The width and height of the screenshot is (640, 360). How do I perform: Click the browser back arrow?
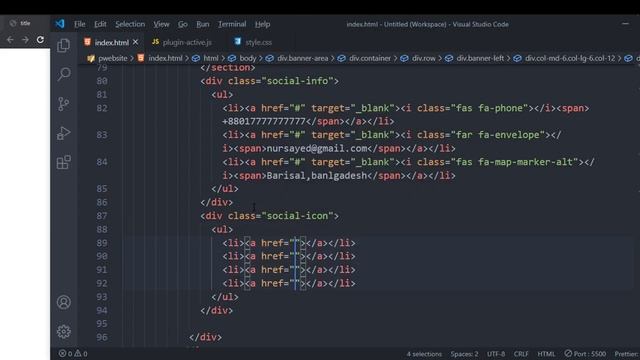click(x=10, y=40)
